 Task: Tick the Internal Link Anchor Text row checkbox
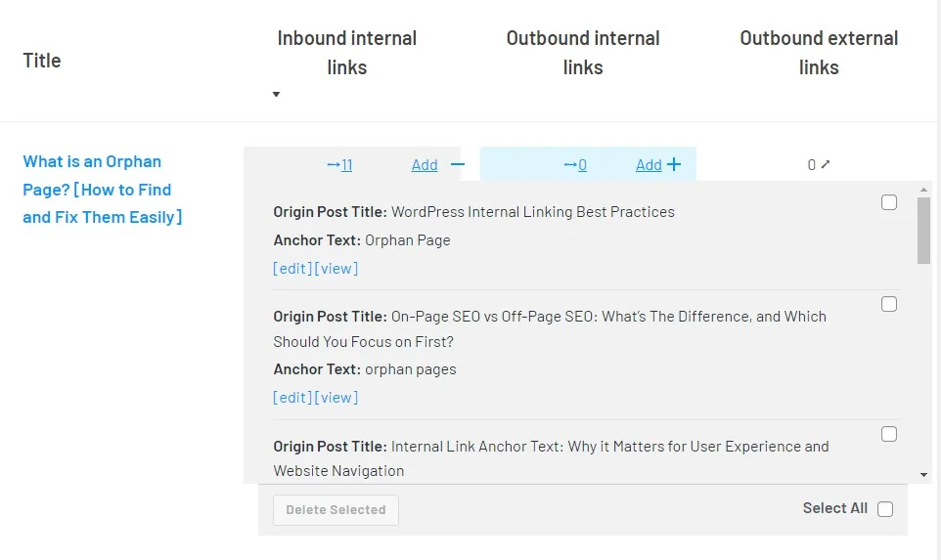(889, 434)
